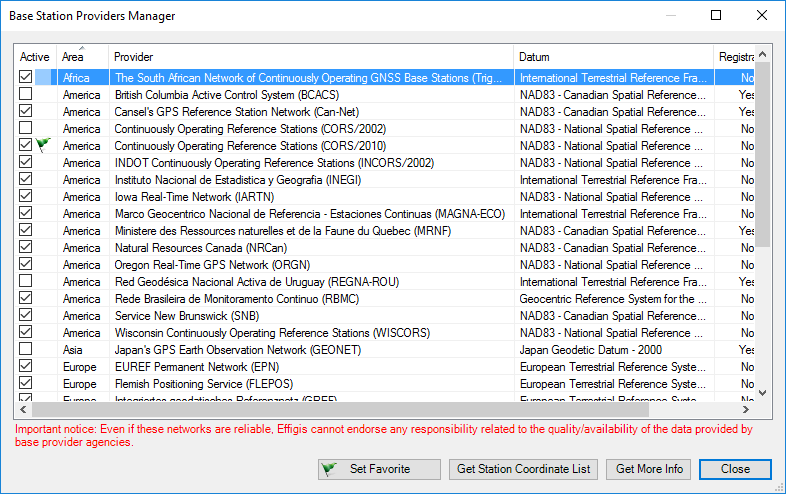Close the Base Station Providers Manager dialog
Viewport: 786px width, 494px height.
(735, 469)
